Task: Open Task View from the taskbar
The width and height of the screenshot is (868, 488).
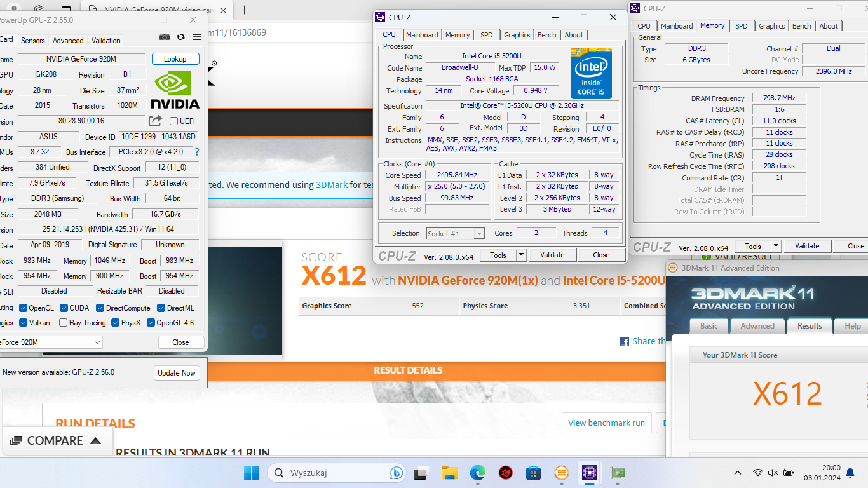Action: [421, 473]
